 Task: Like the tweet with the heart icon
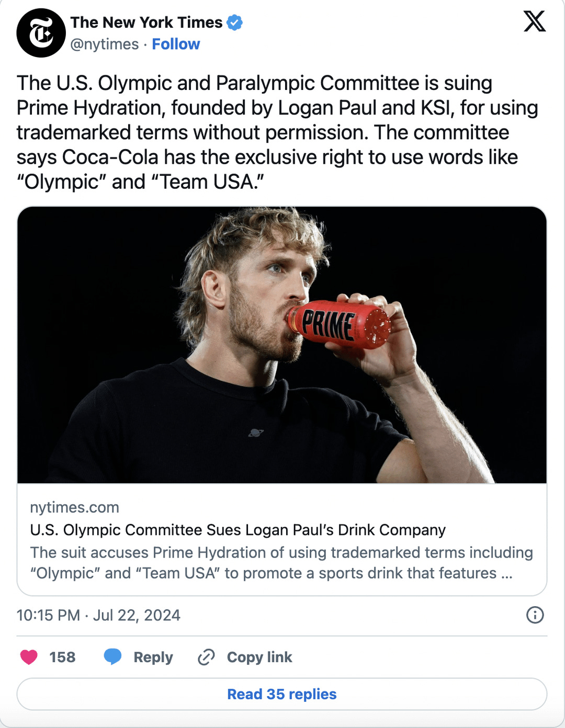point(30,657)
